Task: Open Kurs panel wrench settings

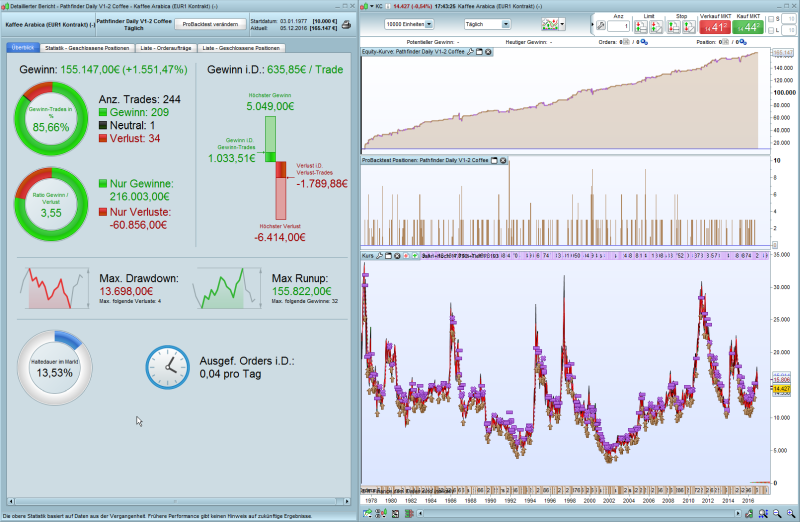Action: coord(379,256)
